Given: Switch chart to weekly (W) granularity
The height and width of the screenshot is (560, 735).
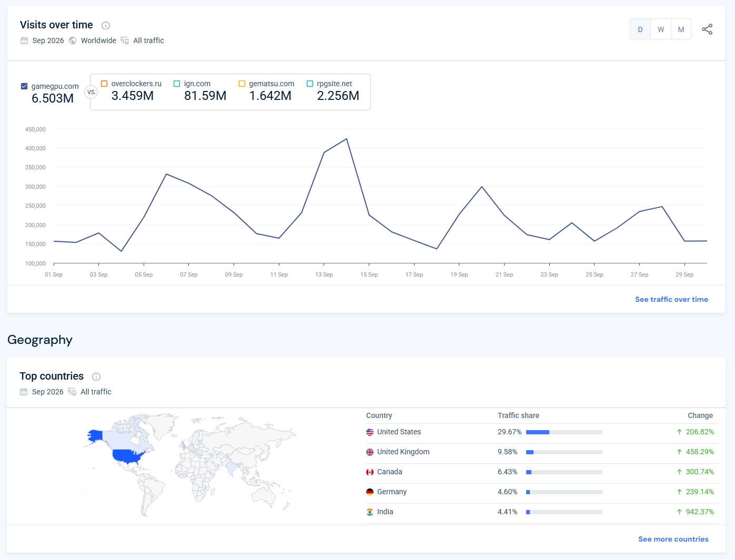Looking at the screenshot, I should 661,29.
